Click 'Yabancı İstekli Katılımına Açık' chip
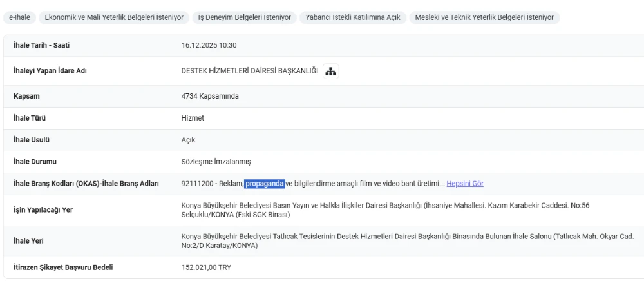This screenshot has width=644, height=281. 353,17
